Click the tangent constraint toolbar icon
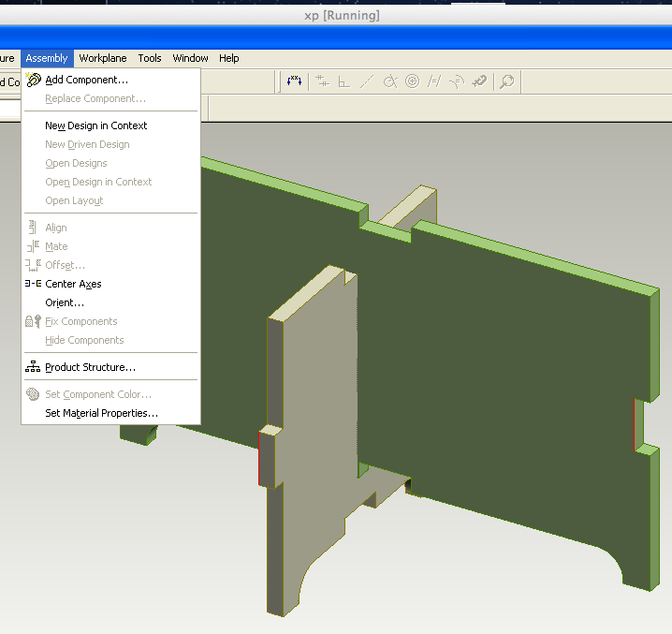This screenshot has width=672, height=634. pos(390,81)
